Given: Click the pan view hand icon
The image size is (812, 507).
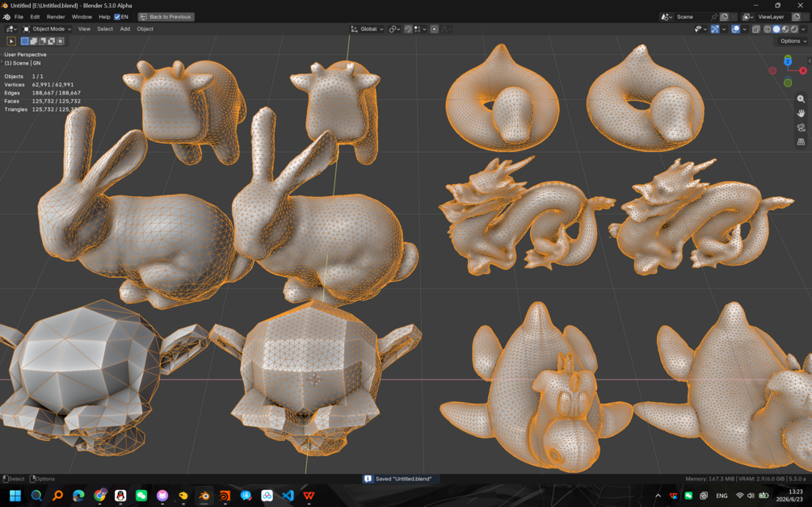Looking at the screenshot, I should pyautogui.click(x=801, y=113).
